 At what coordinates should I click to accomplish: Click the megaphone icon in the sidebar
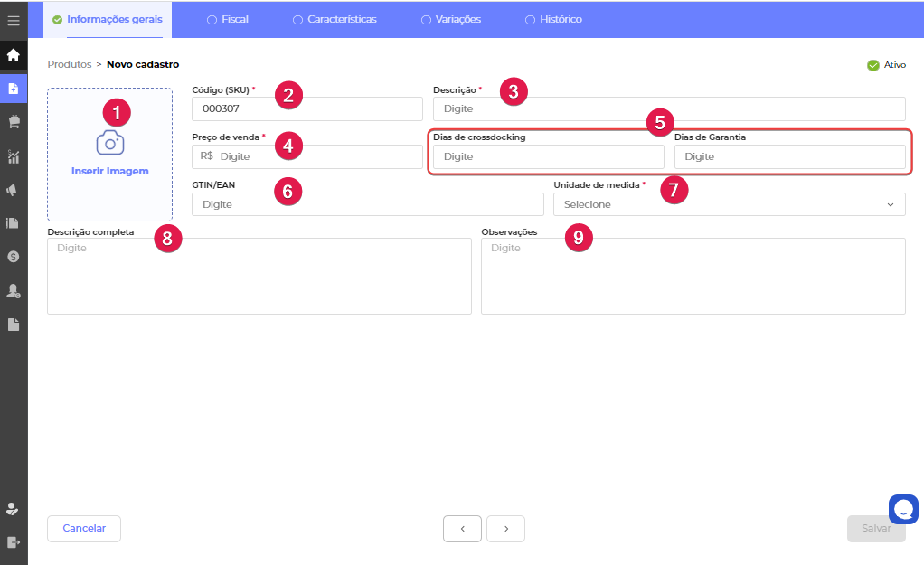[x=14, y=190]
